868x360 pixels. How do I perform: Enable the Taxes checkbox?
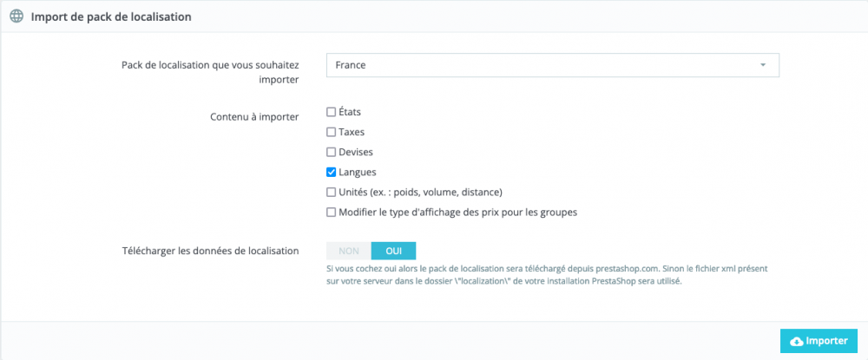[331, 132]
